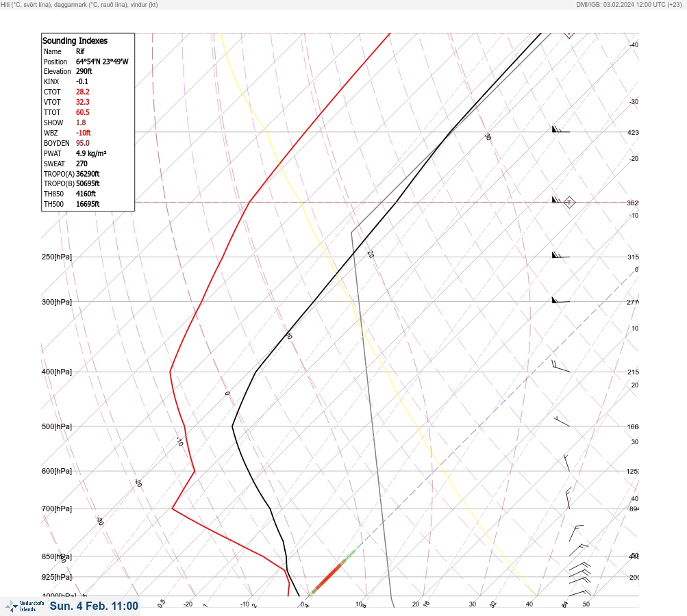The image size is (687, 616).
Task: Click the 300[hPa] pressure label
Action: [x=57, y=302]
